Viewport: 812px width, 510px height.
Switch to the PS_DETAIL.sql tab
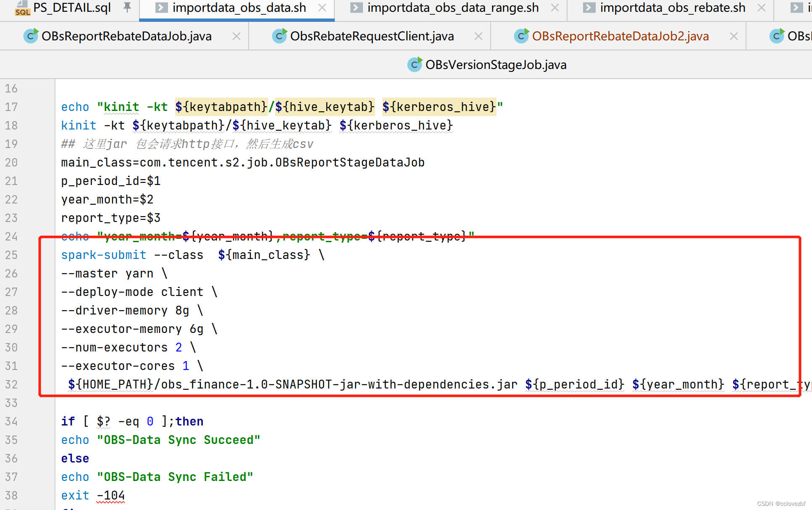pyautogui.click(x=71, y=8)
